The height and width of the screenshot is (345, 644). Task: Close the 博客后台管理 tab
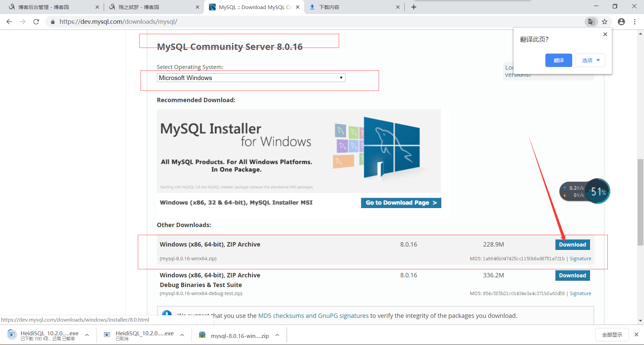click(x=97, y=7)
